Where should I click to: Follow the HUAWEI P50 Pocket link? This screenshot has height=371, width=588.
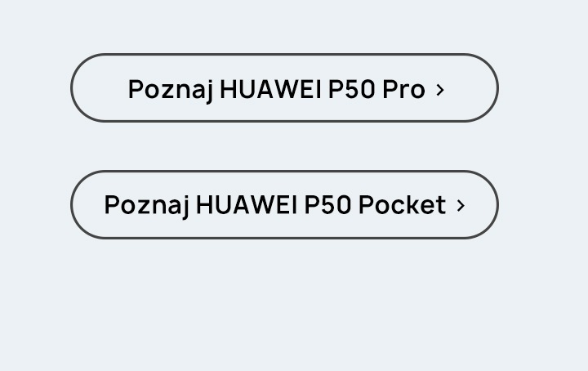point(284,205)
